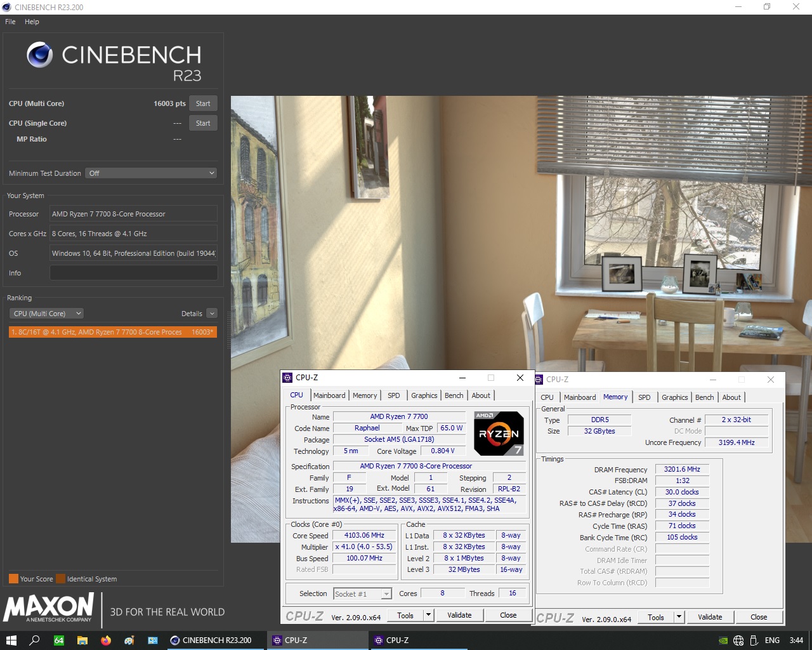812x650 pixels.
Task: Open the Socket #1 Selection dropdown
Action: (362, 594)
